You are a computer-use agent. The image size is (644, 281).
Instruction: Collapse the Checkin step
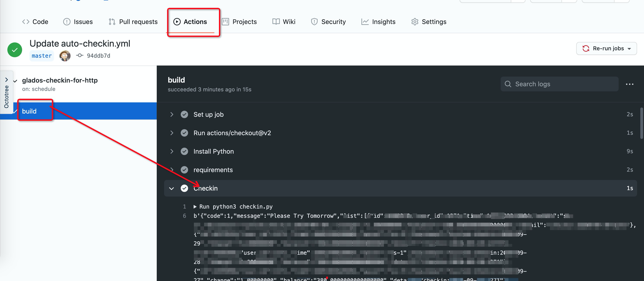(x=171, y=188)
